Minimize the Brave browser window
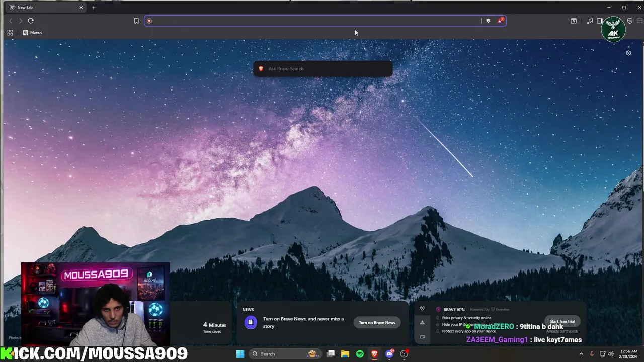Image resolution: width=644 pixels, height=362 pixels. coord(608,7)
